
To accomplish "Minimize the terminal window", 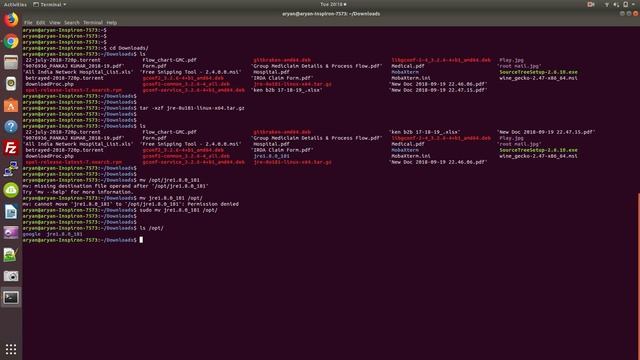I will tap(622, 14).
